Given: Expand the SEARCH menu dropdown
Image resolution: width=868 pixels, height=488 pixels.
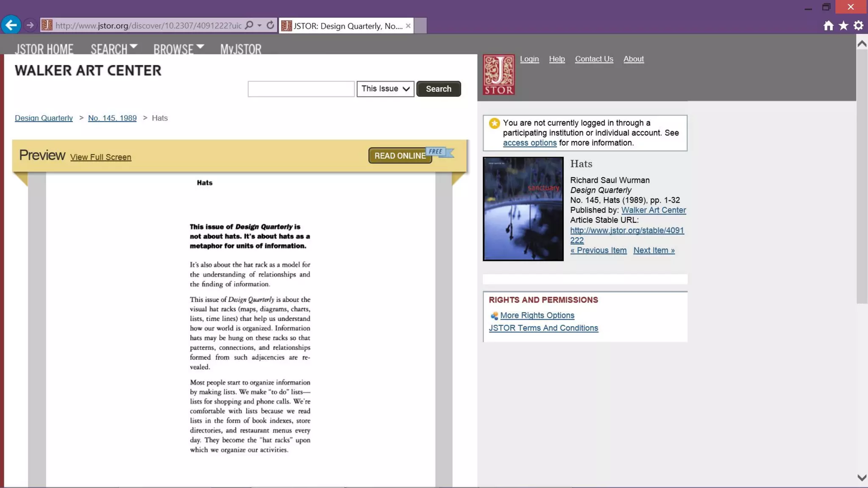Looking at the screenshot, I should (114, 49).
